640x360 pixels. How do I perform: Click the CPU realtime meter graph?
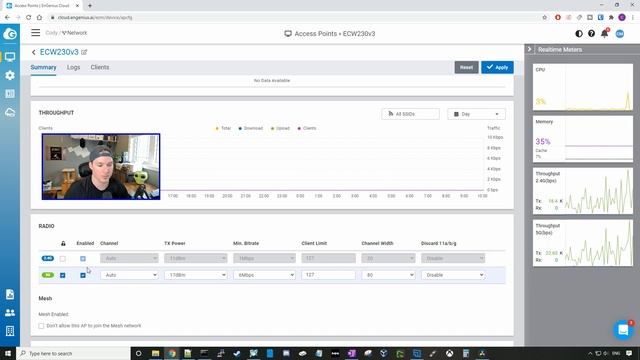[x=583, y=87]
